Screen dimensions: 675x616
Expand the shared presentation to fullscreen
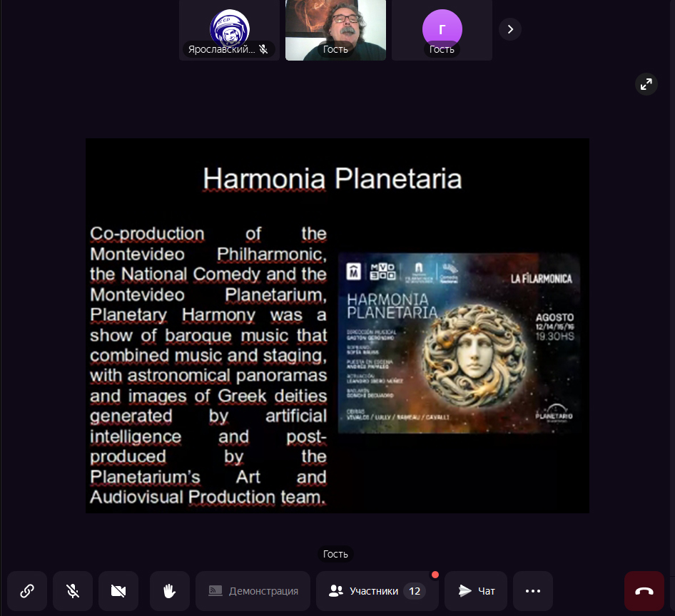(x=646, y=84)
